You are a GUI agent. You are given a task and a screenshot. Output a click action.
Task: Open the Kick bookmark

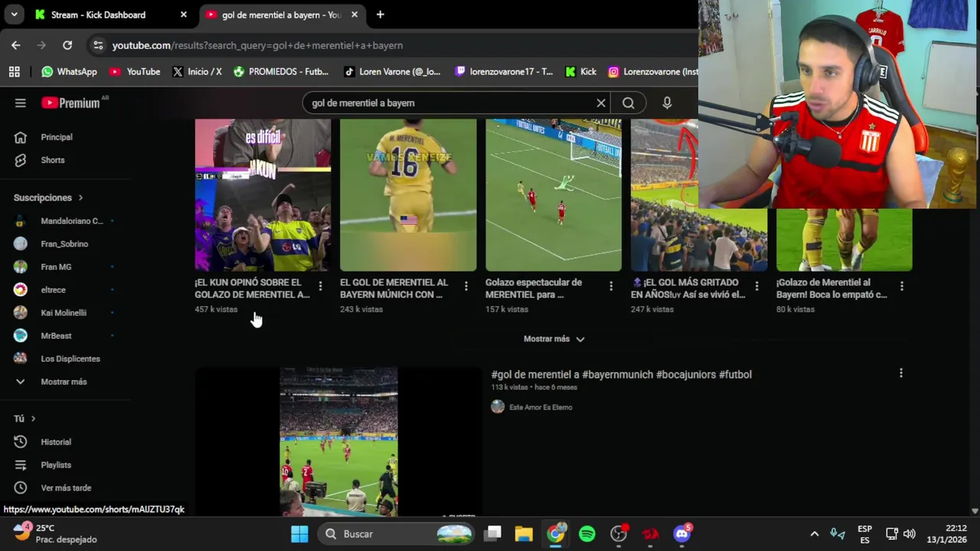[580, 71]
